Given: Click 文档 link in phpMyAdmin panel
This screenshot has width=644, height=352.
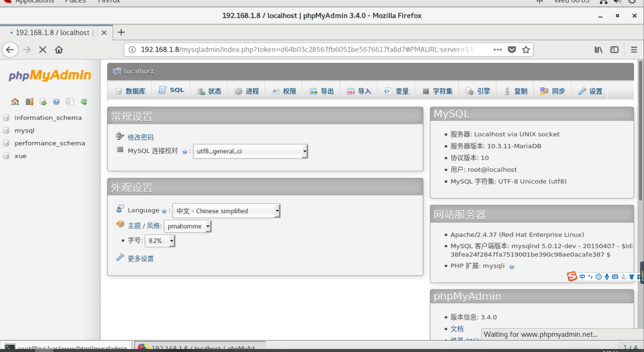Looking at the screenshot, I should coord(457,329).
